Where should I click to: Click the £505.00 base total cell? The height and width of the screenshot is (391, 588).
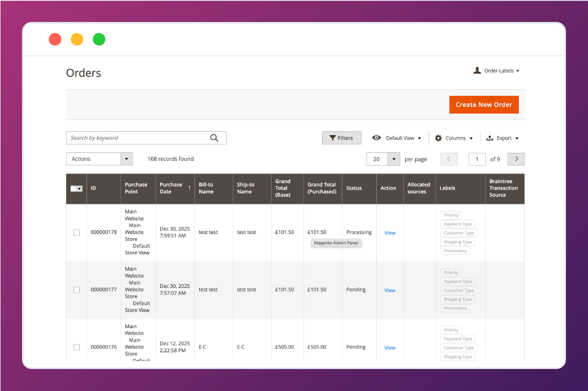[284, 347]
